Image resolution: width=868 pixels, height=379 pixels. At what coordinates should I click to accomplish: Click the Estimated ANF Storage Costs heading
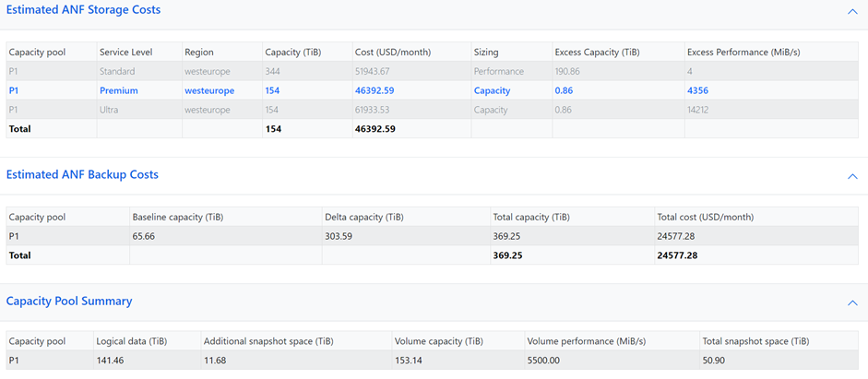(x=84, y=9)
